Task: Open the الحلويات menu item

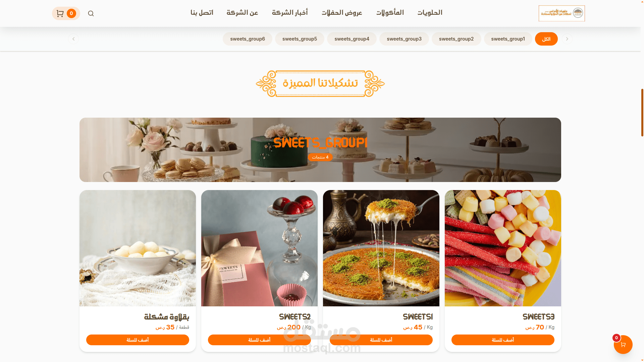Action: coord(430,13)
